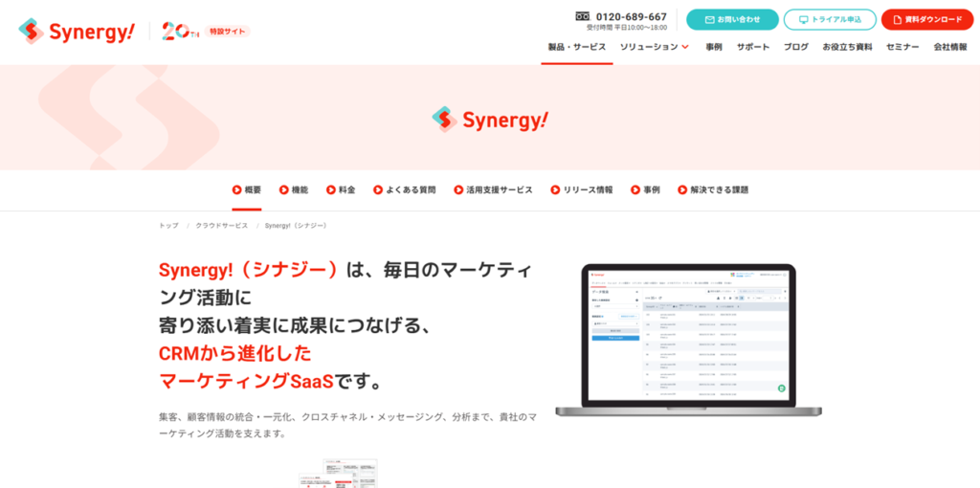Select the よくある質問 tab
This screenshot has width=980, height=488.
click(411, 190)
